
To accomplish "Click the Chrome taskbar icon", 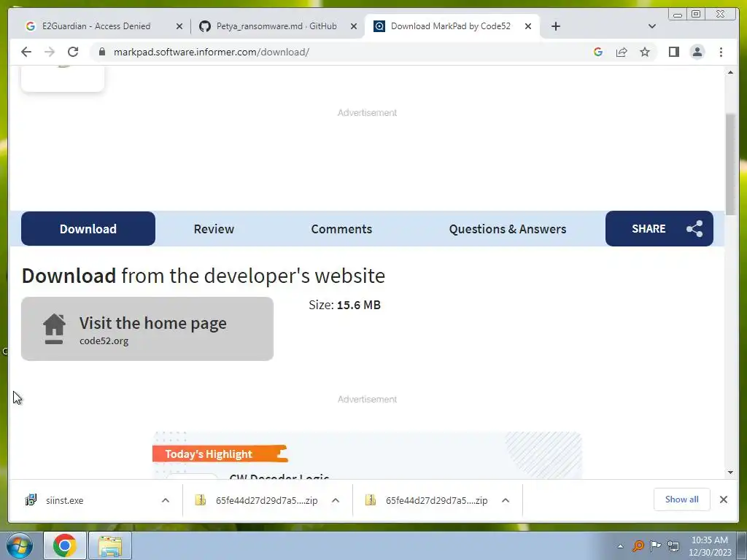I will [x=65, y=545].
